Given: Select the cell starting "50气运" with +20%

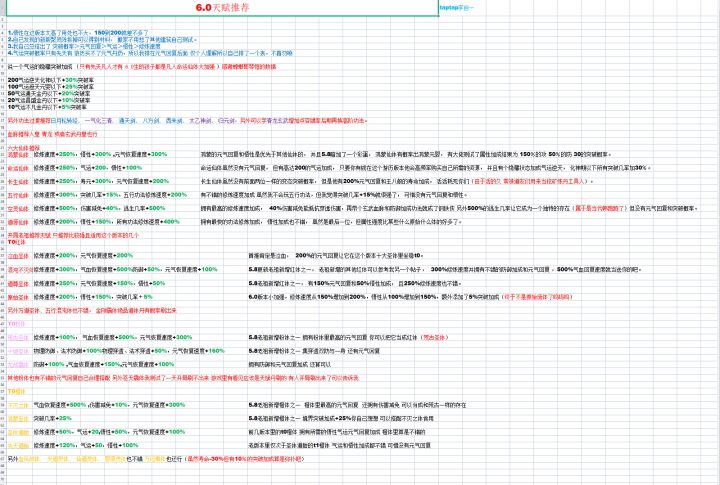Looking at the screenshot, I should (x=49, y=93).
